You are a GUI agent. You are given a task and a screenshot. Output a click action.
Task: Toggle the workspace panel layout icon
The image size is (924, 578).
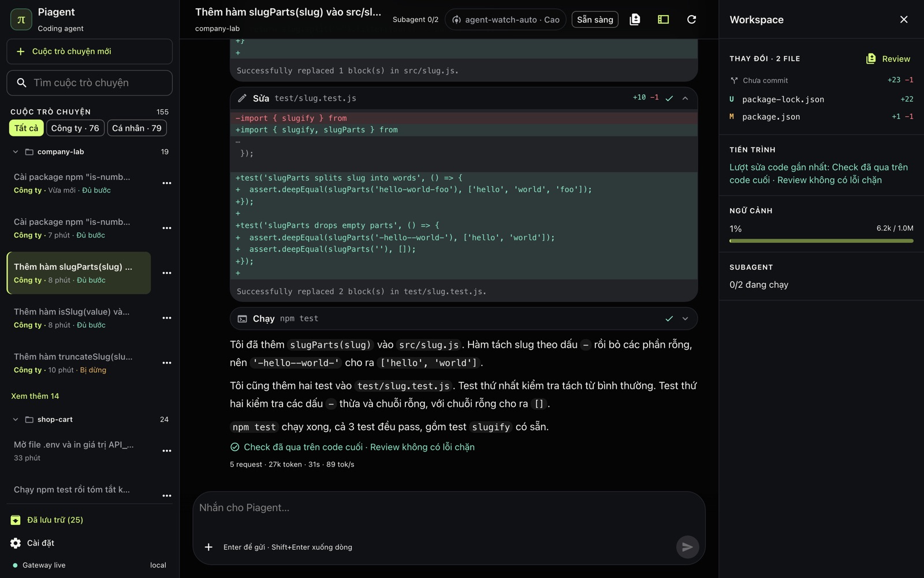point(663,20)
